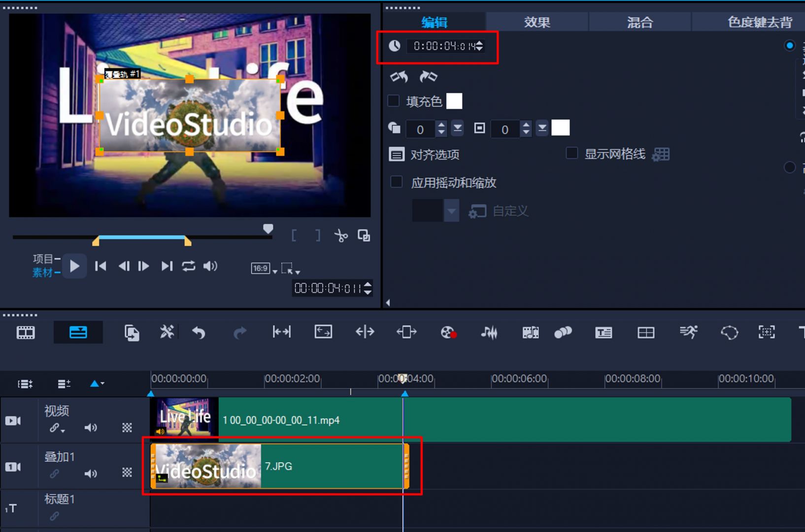Split the clip with the scissors
The width and height of the screenshot is (805, 532).
click(x=340, y=235)
